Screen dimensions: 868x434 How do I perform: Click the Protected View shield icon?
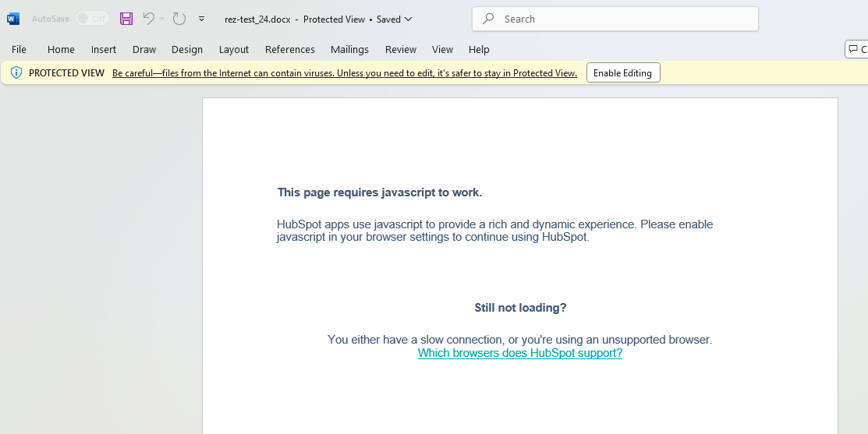pos(16,72)
